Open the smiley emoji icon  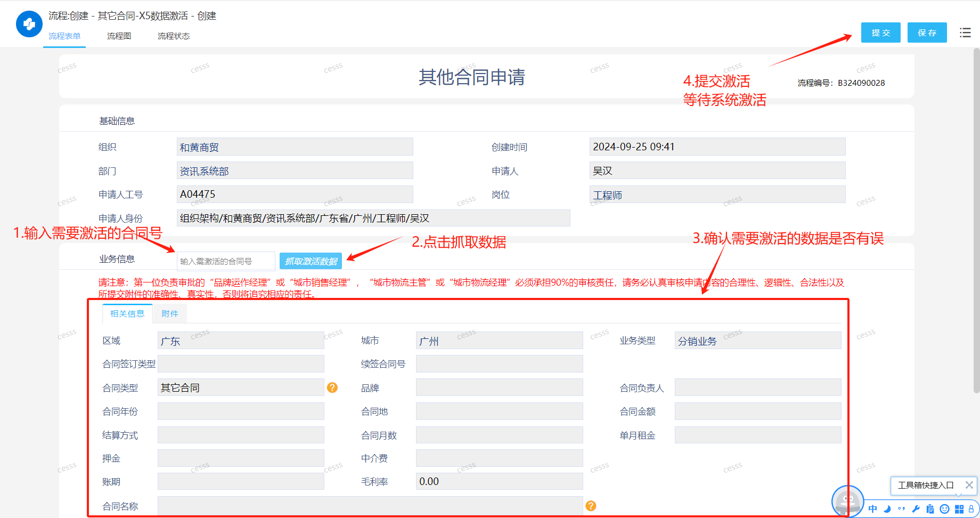pos(944,508)
